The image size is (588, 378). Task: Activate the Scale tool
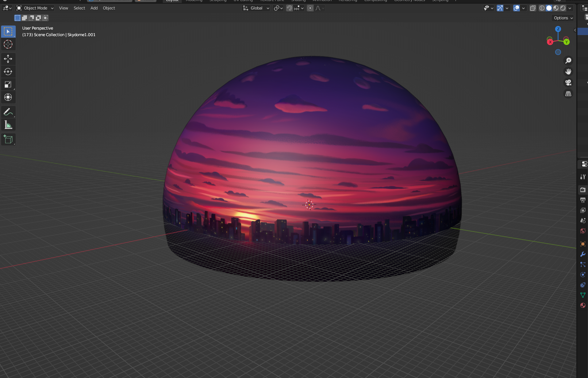8,84
